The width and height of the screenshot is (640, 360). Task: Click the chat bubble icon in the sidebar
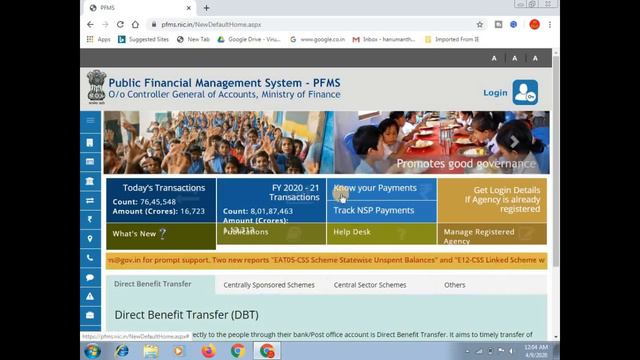coord(90,278)
